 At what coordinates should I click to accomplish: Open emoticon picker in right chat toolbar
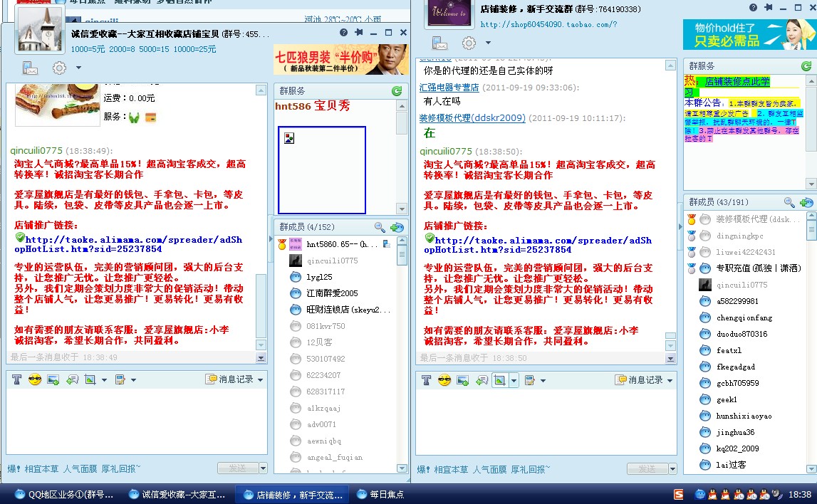pyautogui.click(x=444, y=380)
